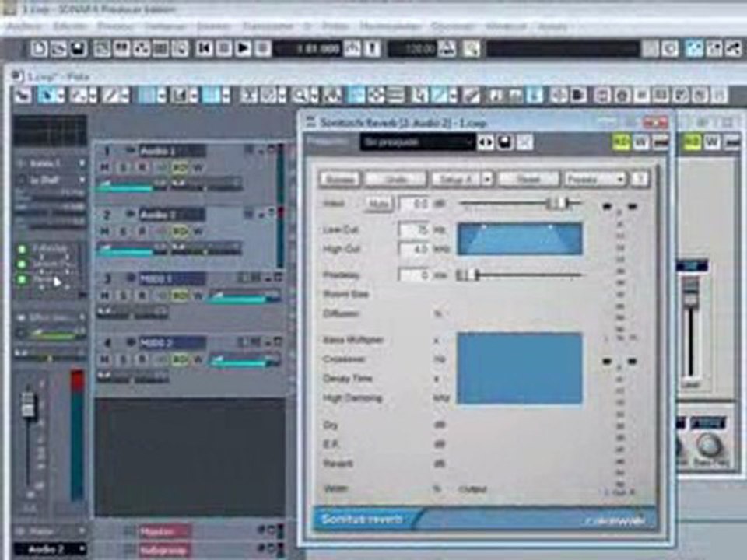
Task: Click the High Cut kHz value field
Action: click(x=413, y=249)
